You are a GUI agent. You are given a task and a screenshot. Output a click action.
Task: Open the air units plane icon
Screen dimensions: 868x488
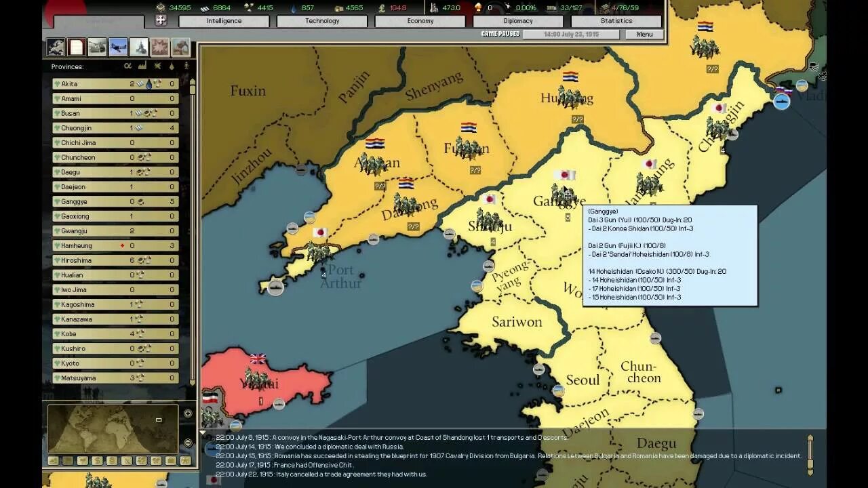118,46
